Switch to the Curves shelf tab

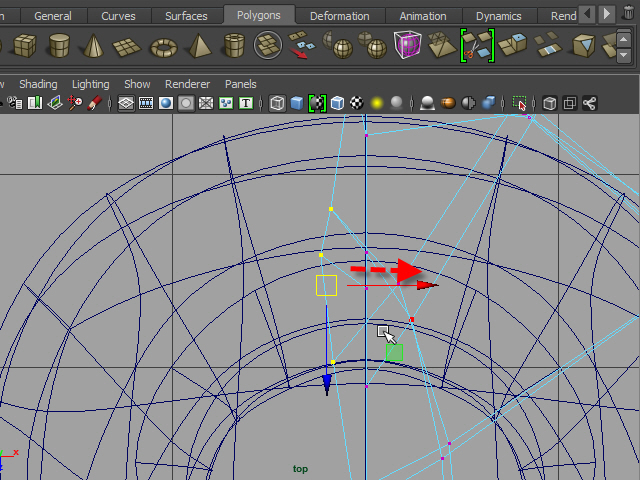tap(118, 16)
